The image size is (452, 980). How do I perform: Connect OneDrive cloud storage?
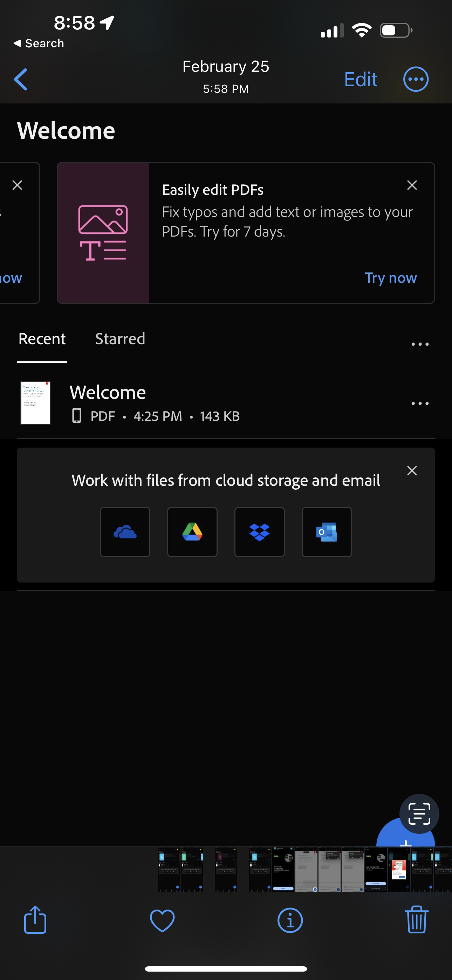coord(125,532)
